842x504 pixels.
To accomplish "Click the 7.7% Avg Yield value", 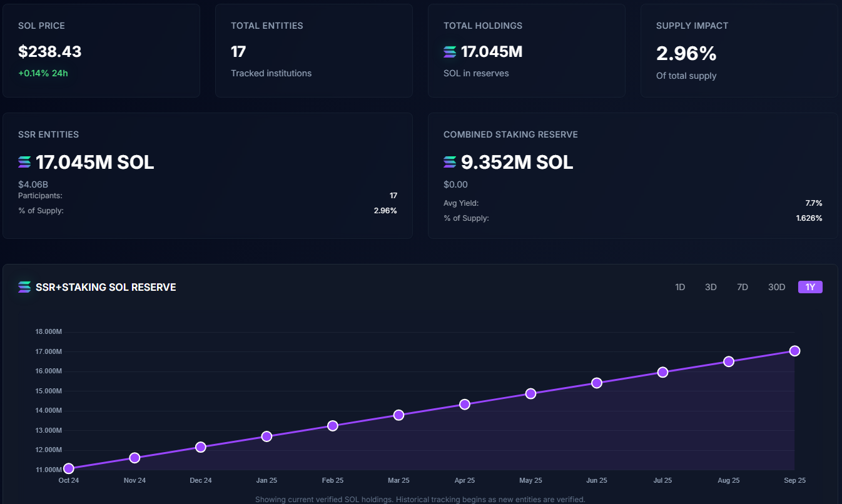I will pyautogui.click(x=813, y=203).
